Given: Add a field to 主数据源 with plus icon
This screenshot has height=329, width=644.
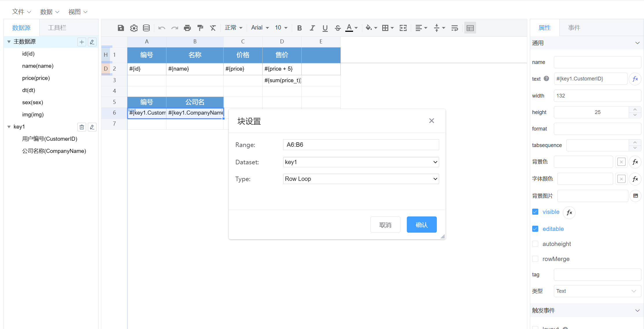Looking at the screenshot, I should pos(82,42).
